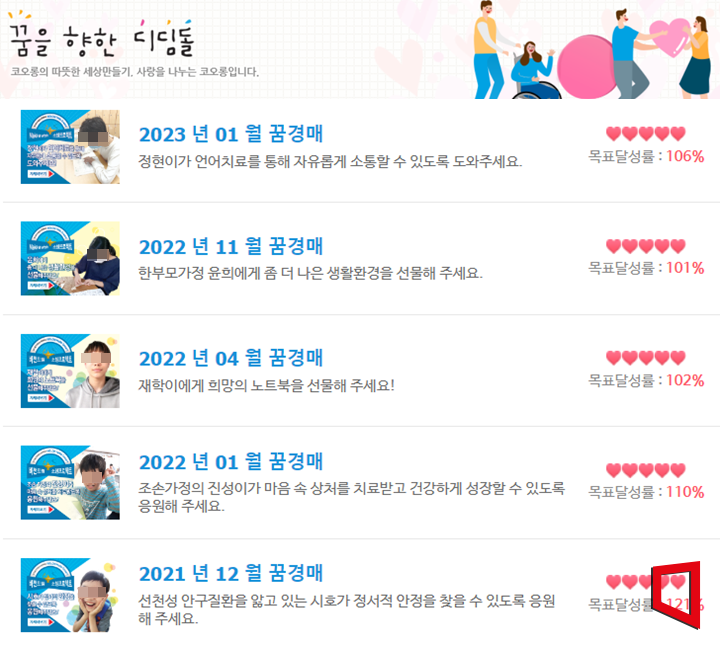720x645 pixels.
Task: Click the 목표달성률 102% label
Action: pos(646,380)
